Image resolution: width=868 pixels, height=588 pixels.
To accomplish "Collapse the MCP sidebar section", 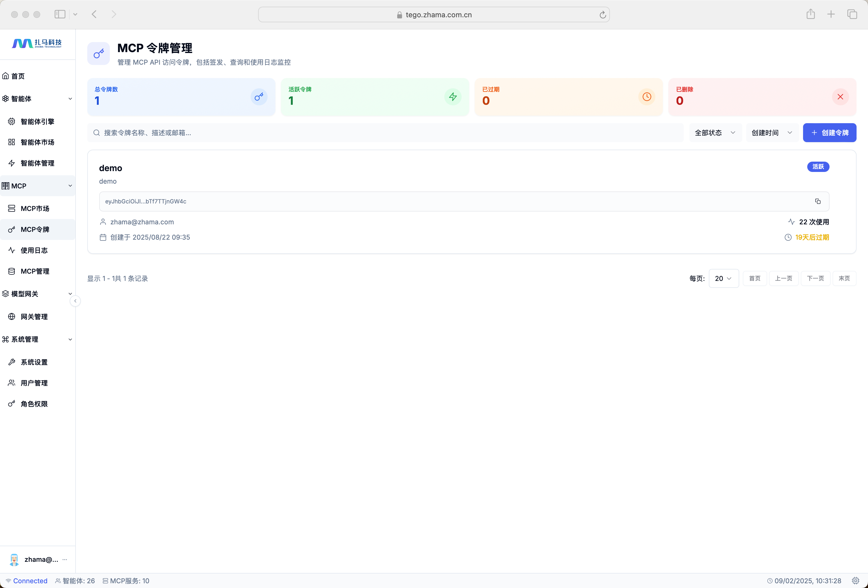I will point(70,186).
